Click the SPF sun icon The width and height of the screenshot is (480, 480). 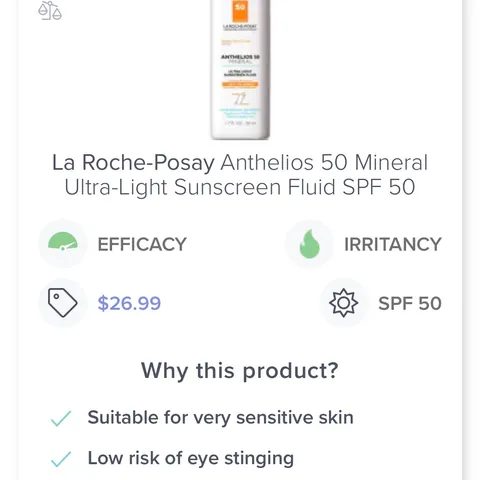pos(343,303)
